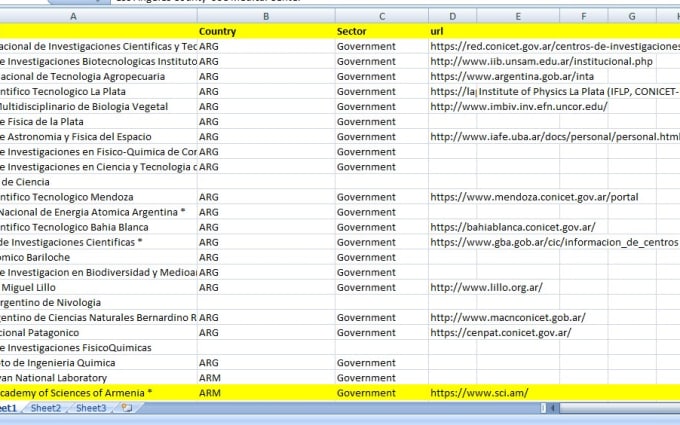
Task: Select the 'url' header cell
Action: point(452,31)
